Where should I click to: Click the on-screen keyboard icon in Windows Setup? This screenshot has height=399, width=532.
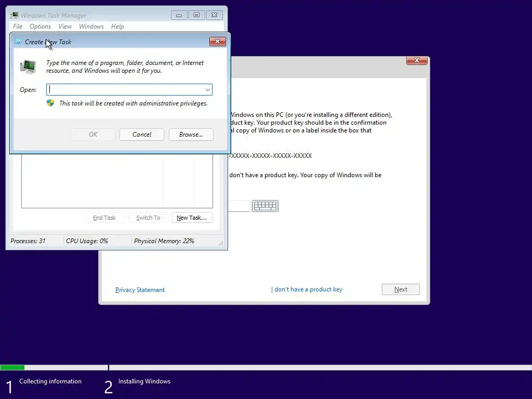pyautogui.click(x=265, y=206)
